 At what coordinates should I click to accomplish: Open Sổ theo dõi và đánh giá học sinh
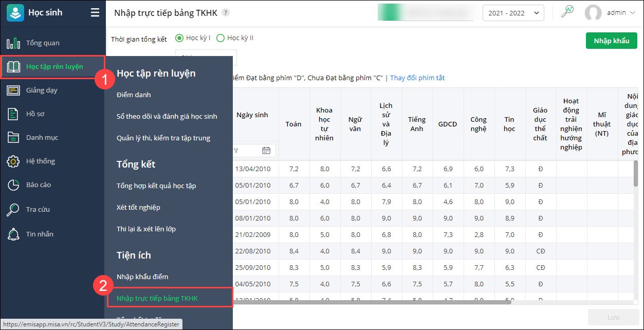click(167, 117)
